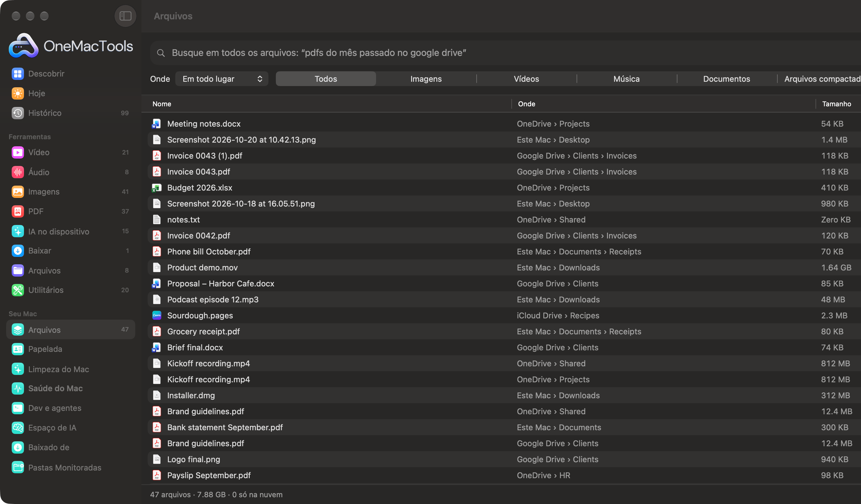Open the Baixar download tool
This screenshot has height=504, width=861.
click(71, 251)
